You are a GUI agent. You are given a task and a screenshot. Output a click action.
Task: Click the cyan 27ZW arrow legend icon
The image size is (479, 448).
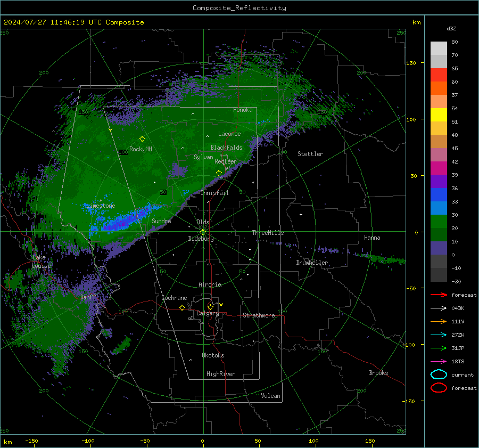439,335
